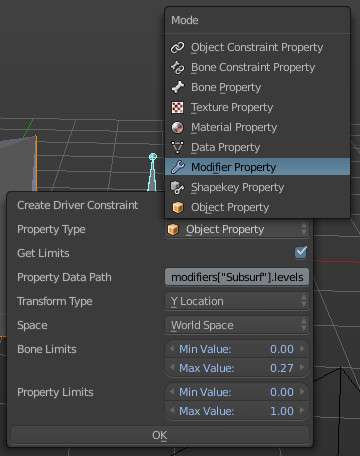Screen dimensions: 360x456
Task: Open the Transform Type Y Location dropdown
Action: click(237, 301)
